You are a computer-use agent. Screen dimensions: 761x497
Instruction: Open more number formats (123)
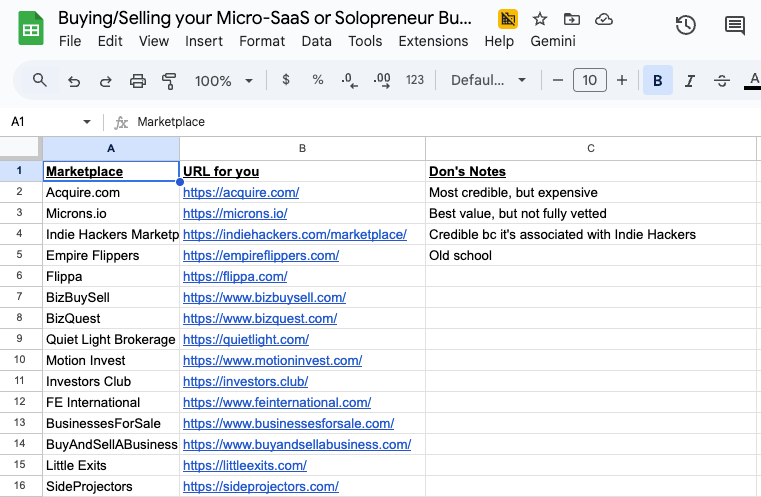415,80
